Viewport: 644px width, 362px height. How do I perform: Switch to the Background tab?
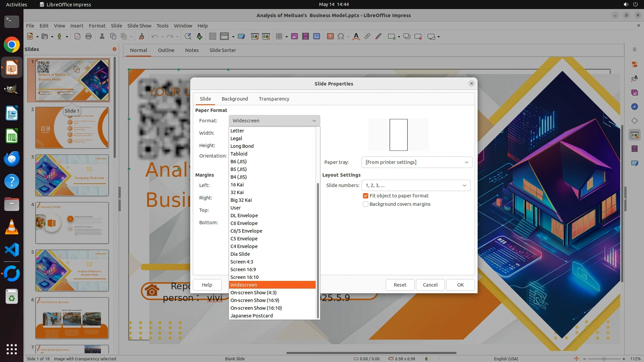coord(234,99)
